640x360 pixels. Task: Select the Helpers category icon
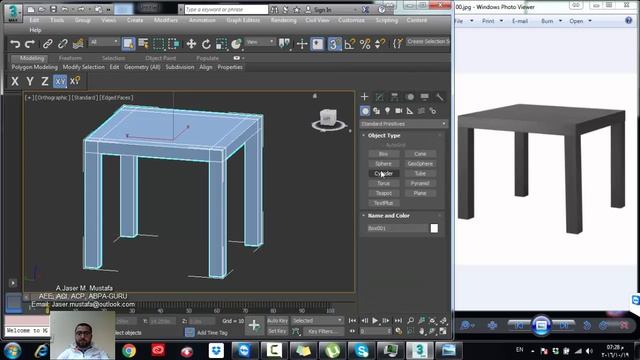point(410,111)
